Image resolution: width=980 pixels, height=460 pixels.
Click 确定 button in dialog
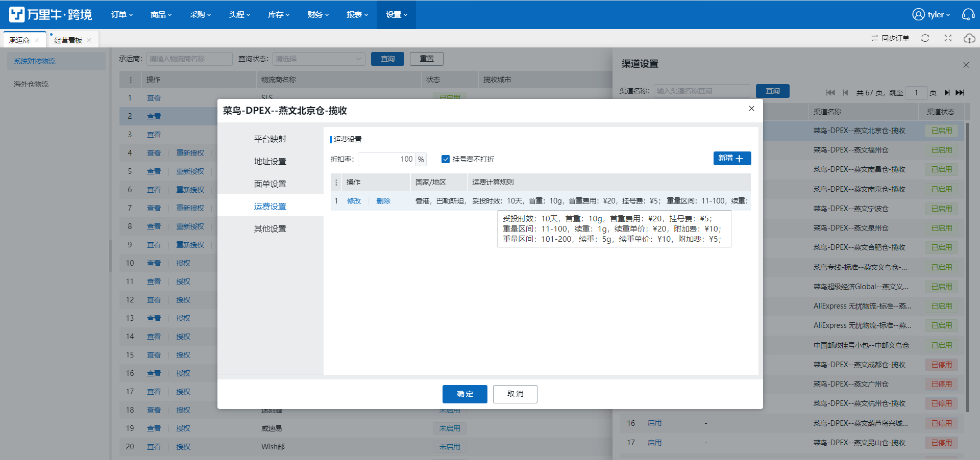point(464,394)
